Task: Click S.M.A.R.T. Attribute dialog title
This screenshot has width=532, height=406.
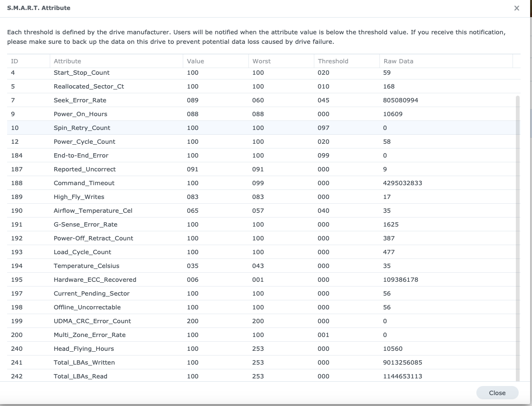Action: click(x=39, y=8)
